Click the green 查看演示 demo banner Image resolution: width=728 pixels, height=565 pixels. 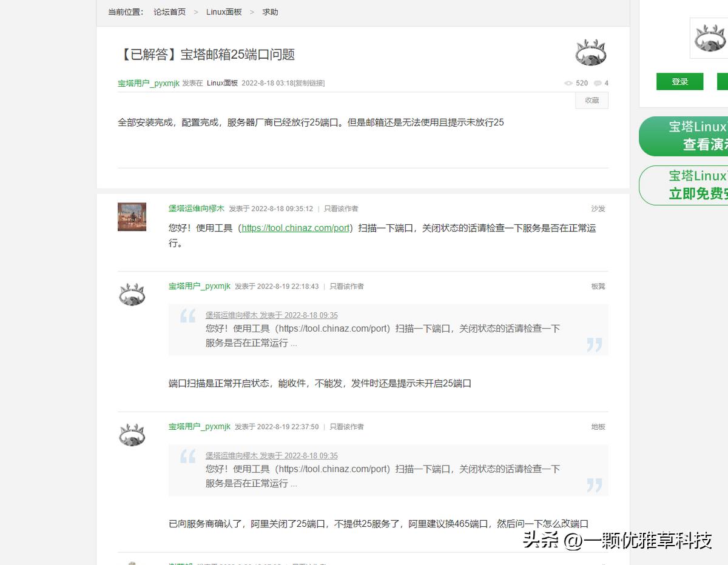coord(704,135)
